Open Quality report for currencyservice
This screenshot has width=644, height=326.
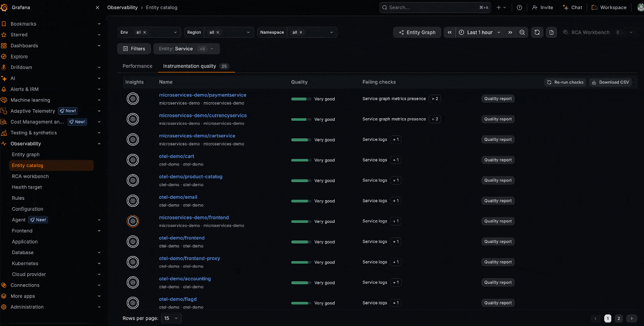(498, 119)
